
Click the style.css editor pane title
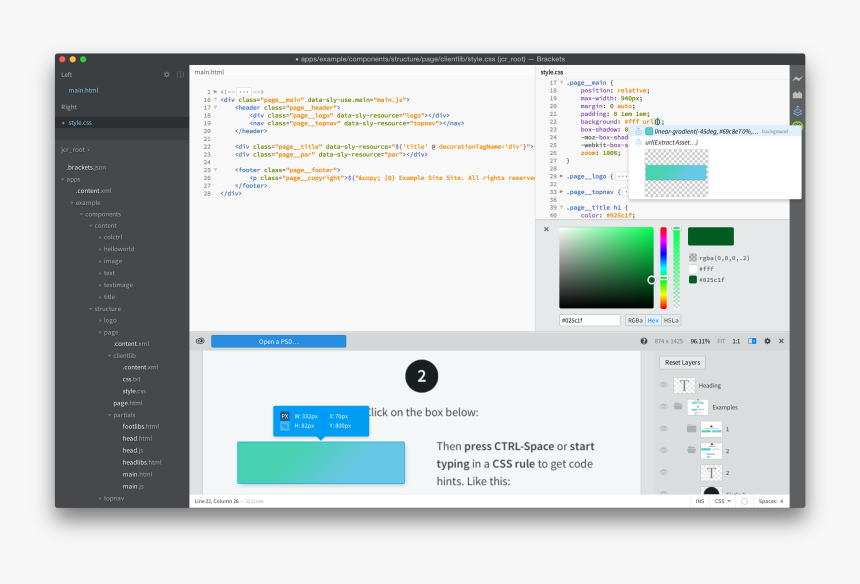click(x=552, y=72)
